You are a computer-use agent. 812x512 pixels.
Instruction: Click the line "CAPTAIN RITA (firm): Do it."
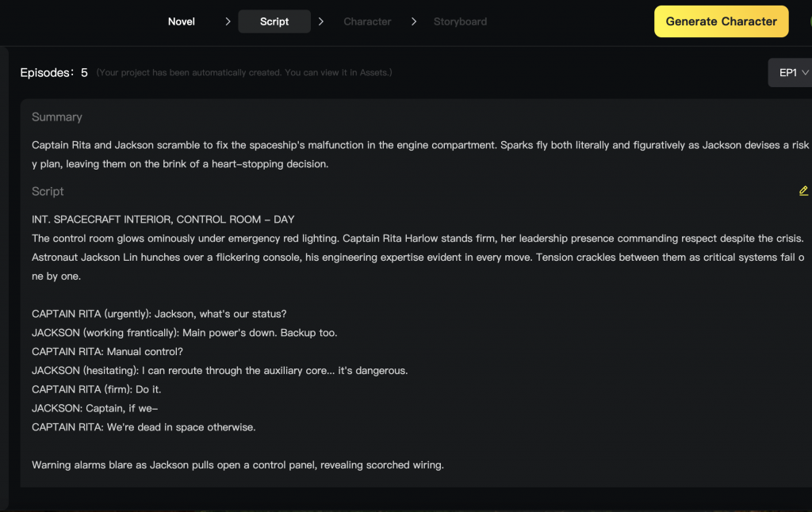click(x=97, y=389)
